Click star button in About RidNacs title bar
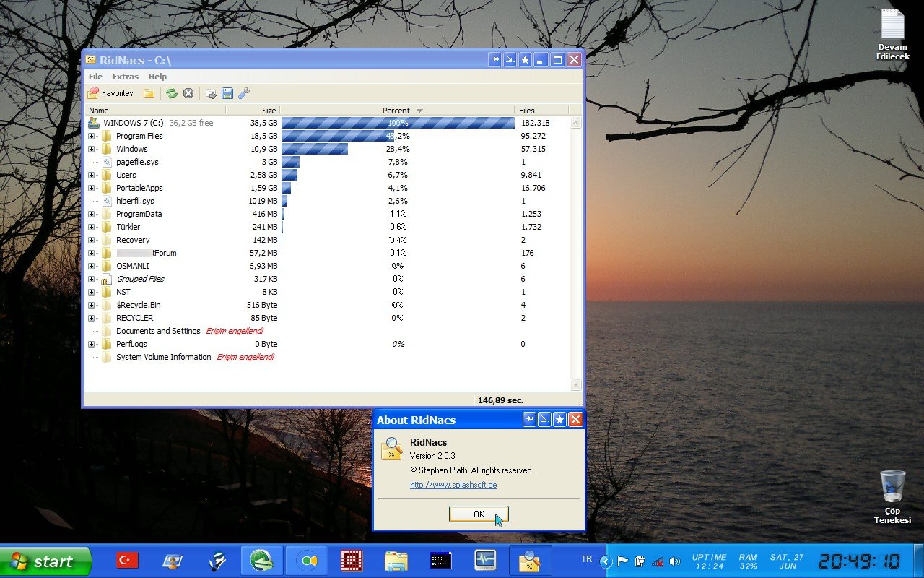This screenshot has width=924, height=578. (559, 420)
